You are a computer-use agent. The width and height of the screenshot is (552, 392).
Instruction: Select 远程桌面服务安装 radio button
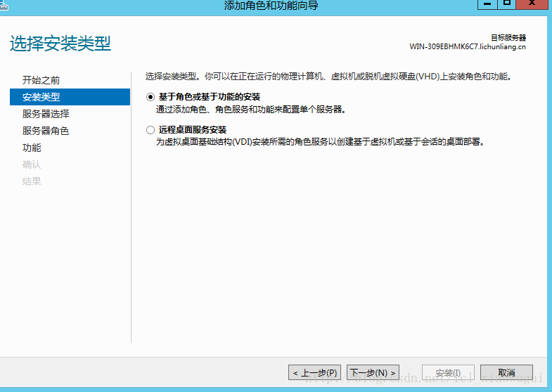click(x=150, y=130)
